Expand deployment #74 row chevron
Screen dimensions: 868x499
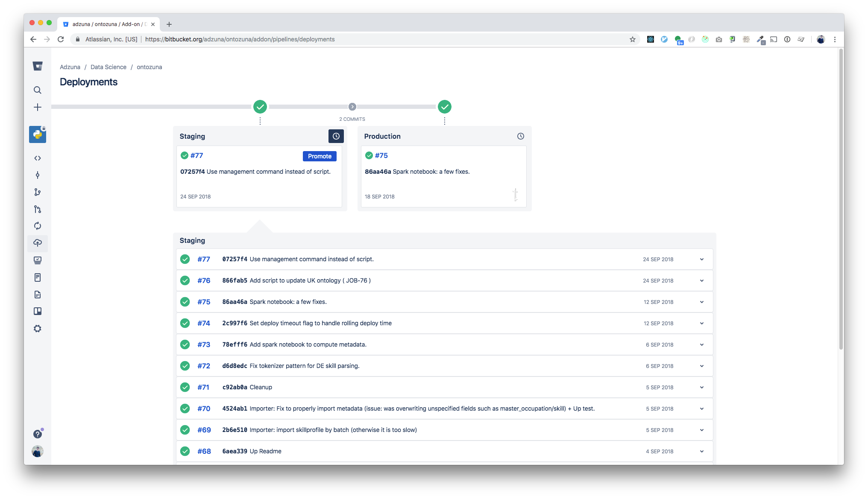(701, 324)
